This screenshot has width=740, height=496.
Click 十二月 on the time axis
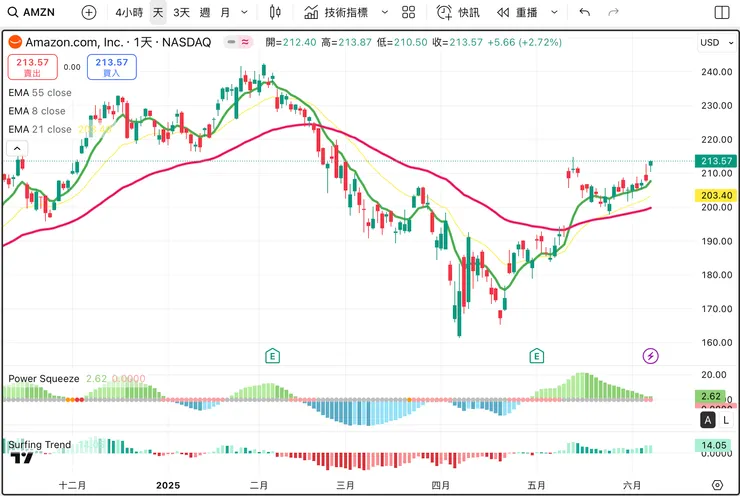coord(72,485)
